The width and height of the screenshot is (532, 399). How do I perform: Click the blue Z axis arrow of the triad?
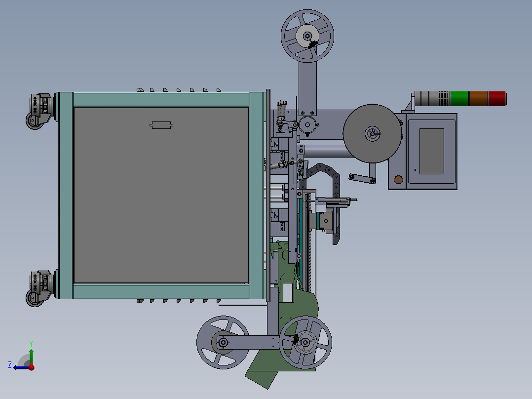point(20,367)
